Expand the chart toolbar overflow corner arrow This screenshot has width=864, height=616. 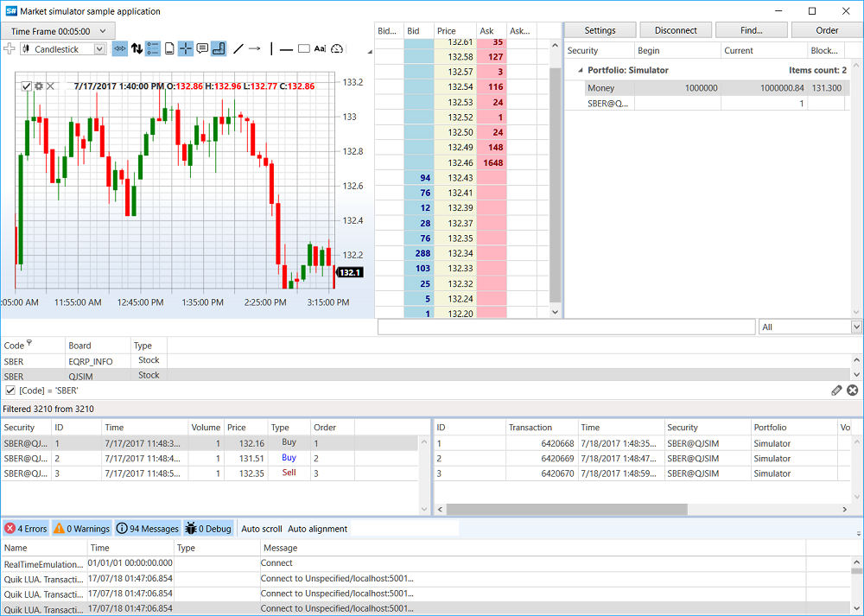(370, 53)
